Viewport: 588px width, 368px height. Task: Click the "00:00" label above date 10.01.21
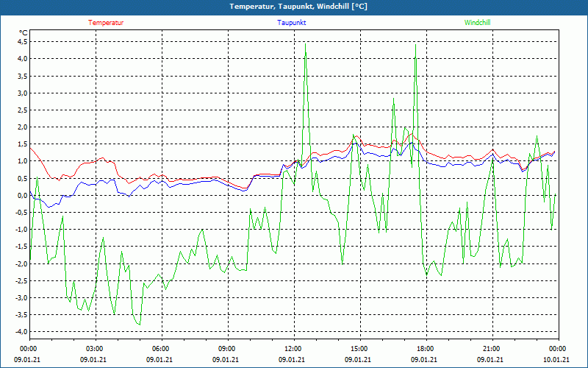[559, 349]
